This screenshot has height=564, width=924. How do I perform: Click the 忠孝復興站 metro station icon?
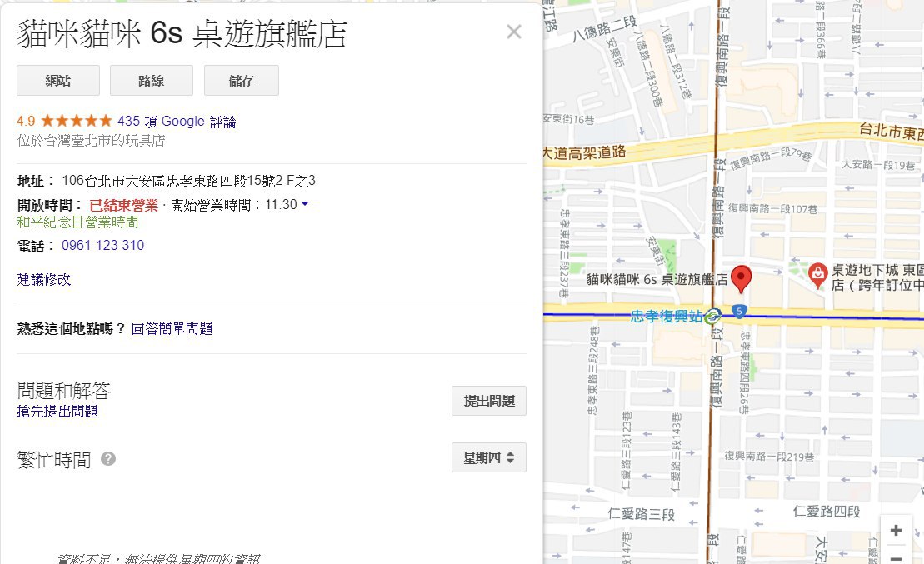tap(712, 317)
